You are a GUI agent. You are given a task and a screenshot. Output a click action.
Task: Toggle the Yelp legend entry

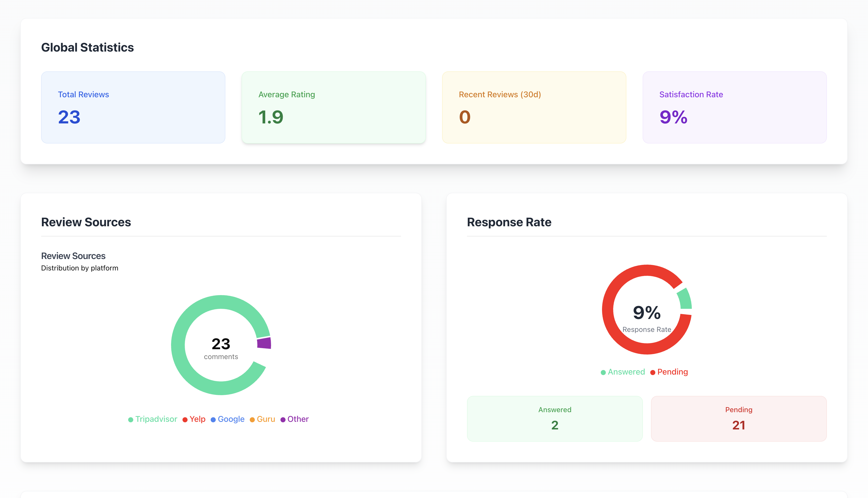tap(197, 419)
